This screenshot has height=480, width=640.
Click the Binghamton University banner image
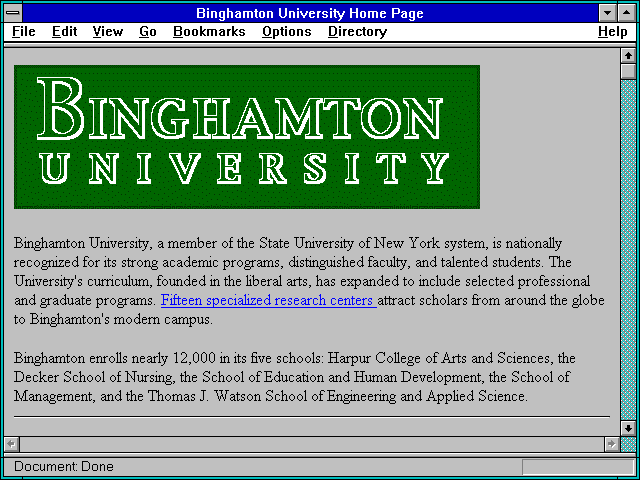coord(247,137)
